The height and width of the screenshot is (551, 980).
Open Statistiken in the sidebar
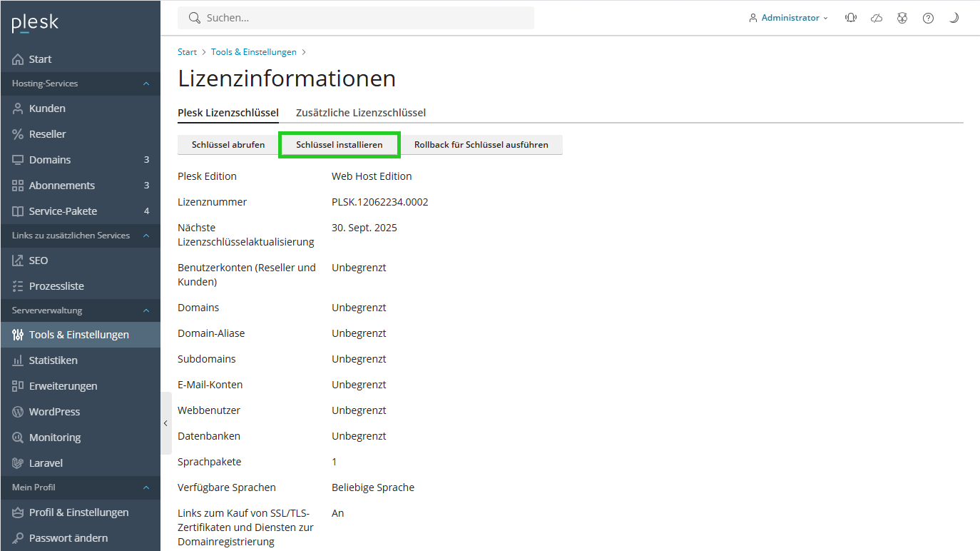[x=80, y=360]
